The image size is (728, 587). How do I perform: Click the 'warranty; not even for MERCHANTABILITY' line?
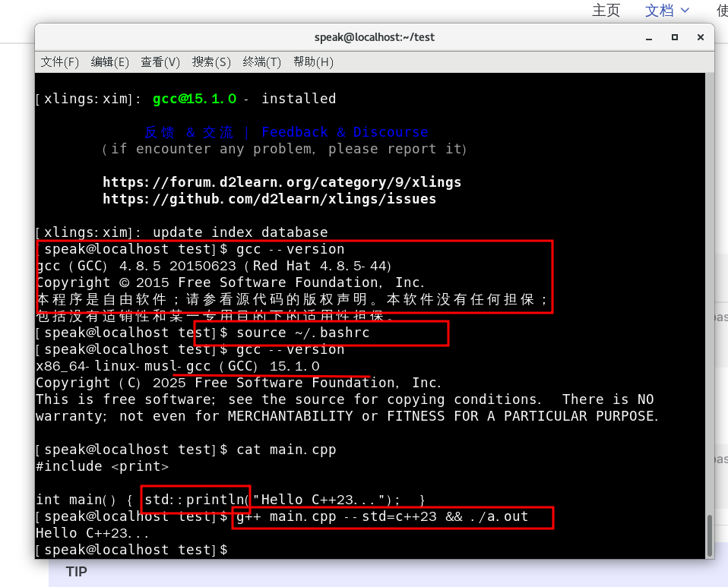[x=347, y=416]
